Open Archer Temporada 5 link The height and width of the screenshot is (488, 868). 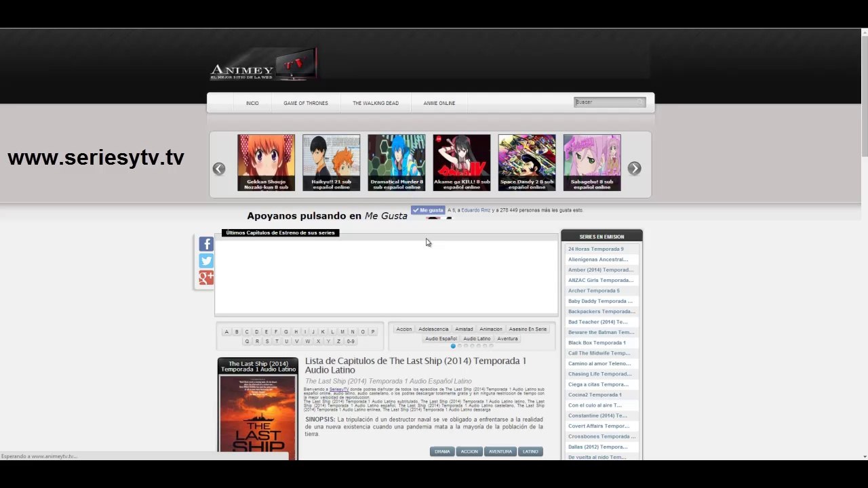pos(594,291)
